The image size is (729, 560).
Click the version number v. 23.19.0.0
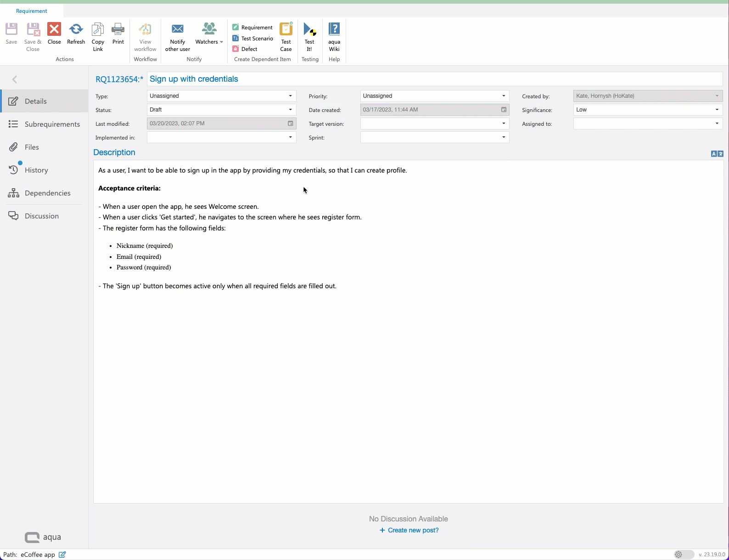click(712, 554)
